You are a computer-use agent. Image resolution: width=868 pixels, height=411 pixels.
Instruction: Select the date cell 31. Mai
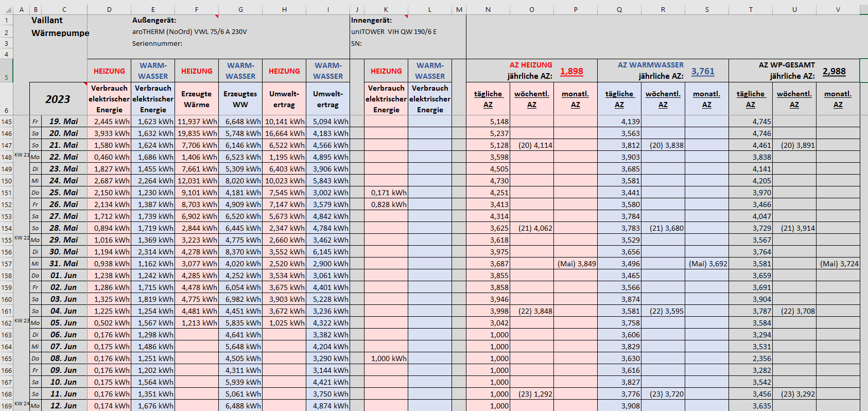64,264
